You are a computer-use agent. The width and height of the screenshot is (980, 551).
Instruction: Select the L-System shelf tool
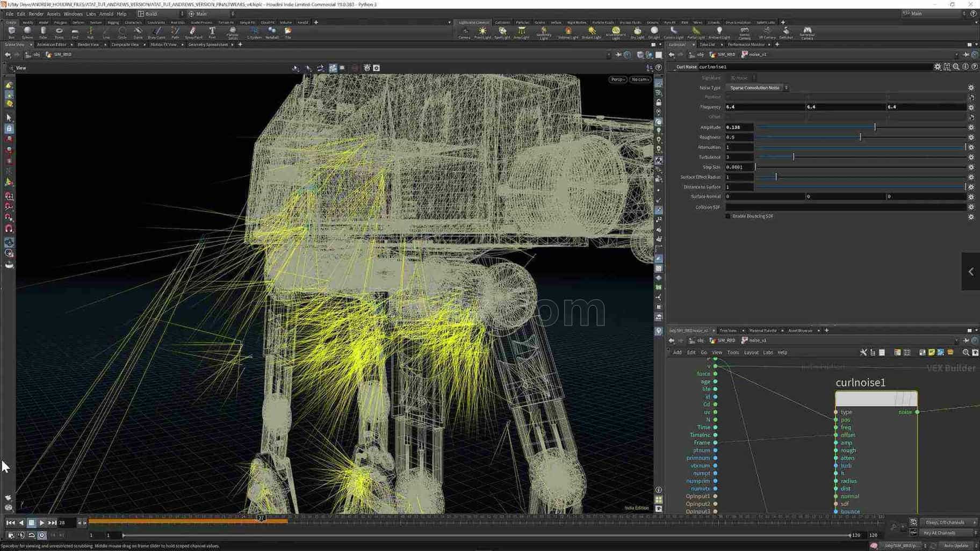tap(254, 33)
